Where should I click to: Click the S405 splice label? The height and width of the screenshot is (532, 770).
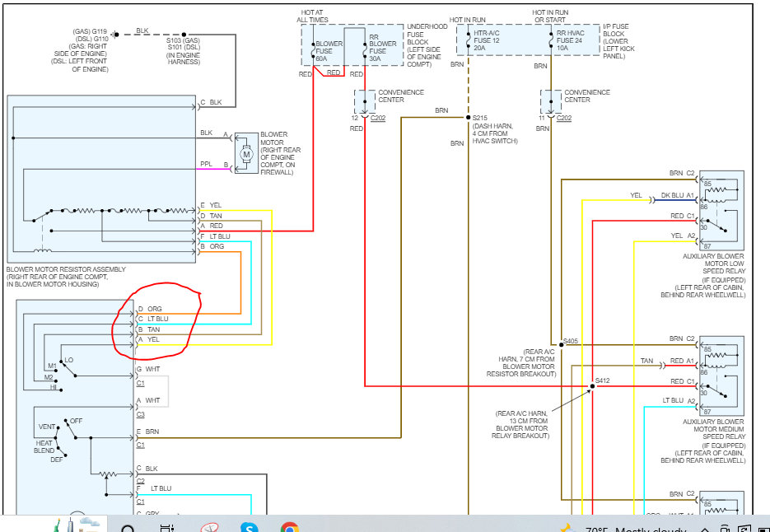pyautogui.click(x=571, y=341)
